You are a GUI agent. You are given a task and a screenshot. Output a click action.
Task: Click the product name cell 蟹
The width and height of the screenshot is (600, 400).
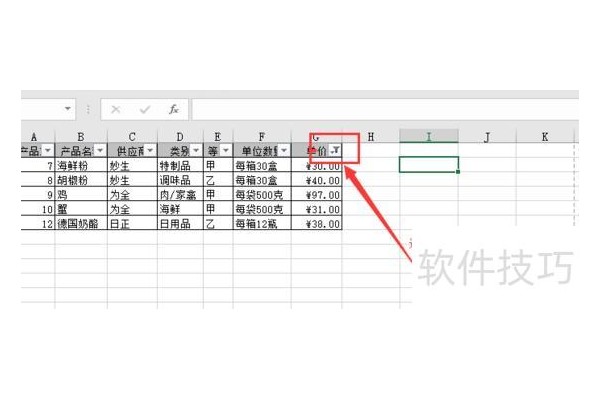tap(81, 209)
